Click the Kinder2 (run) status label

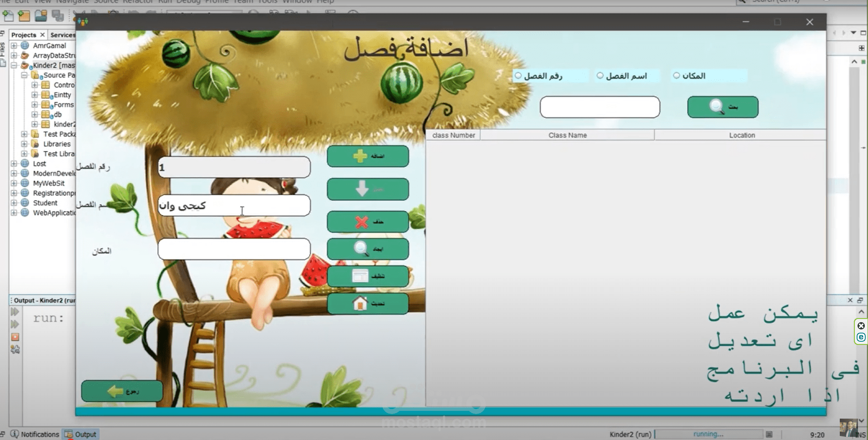[630, 435]
